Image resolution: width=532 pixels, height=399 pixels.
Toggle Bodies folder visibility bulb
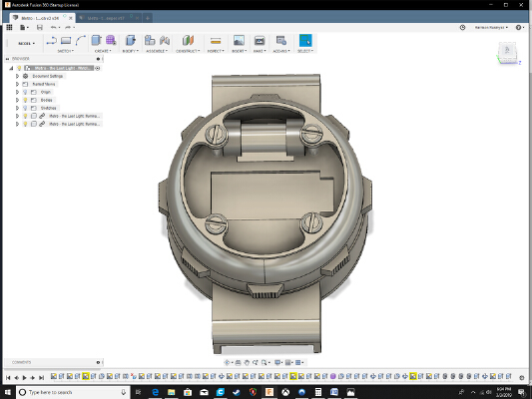(x=25, y=100)
